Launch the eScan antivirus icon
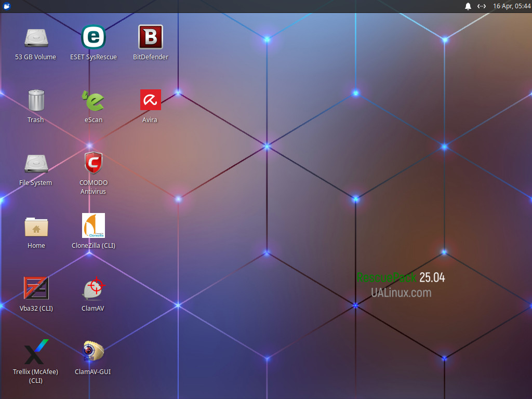The image size is (532, 399). pyautogui.click(x=94, y=100)
